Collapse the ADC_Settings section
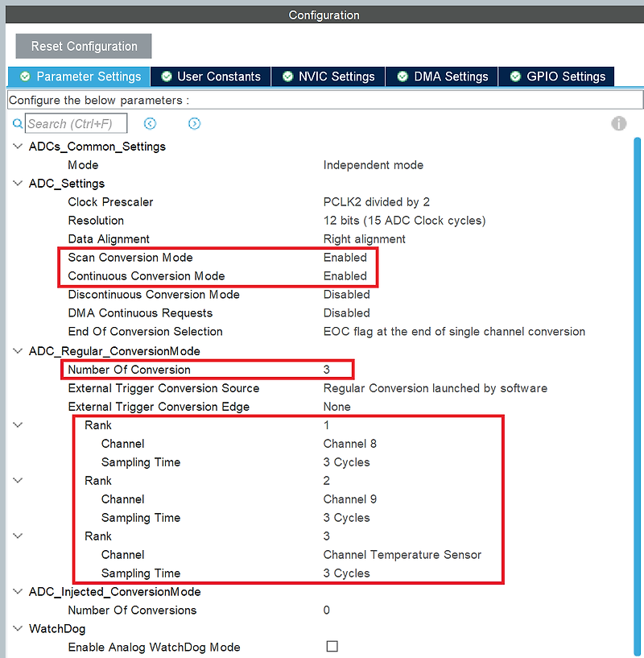Image resolution: width=644 pixels, height=658 pixels. coord(17,183)
